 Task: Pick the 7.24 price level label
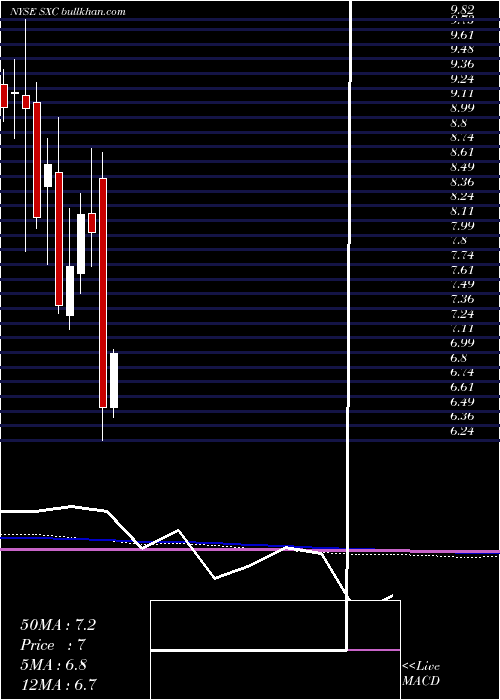(462, 314)
